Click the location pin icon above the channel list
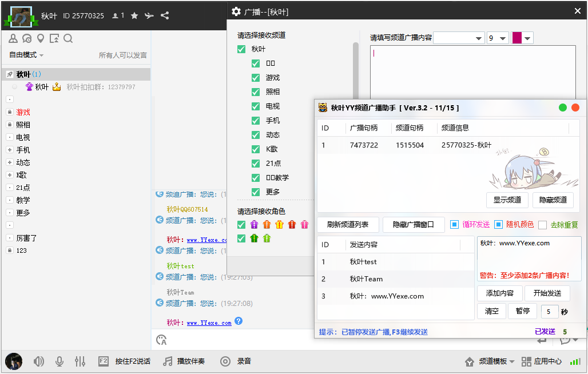The image size is (588, 374). pyautogui.click(x=41, y=38)
